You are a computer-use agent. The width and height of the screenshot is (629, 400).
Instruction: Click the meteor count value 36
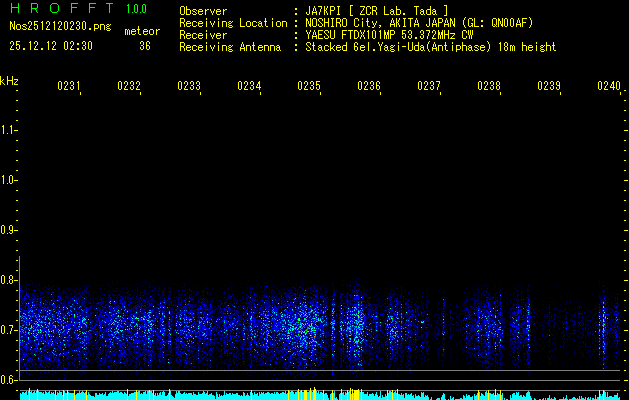[145, 46]
